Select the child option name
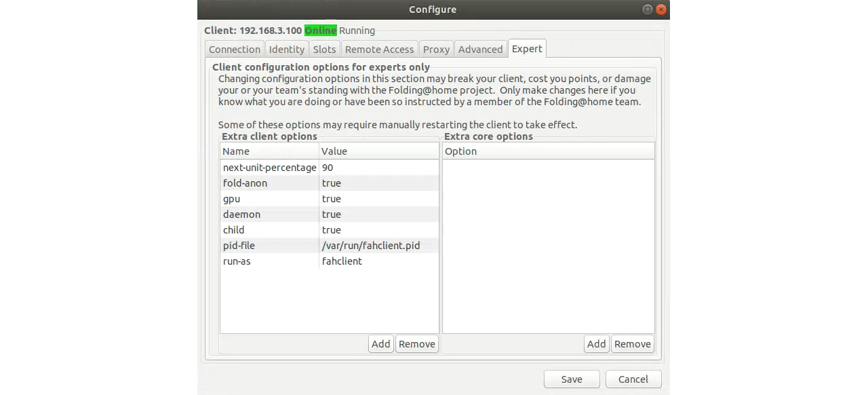Screen dimensions: 868x395 point(233,230)
